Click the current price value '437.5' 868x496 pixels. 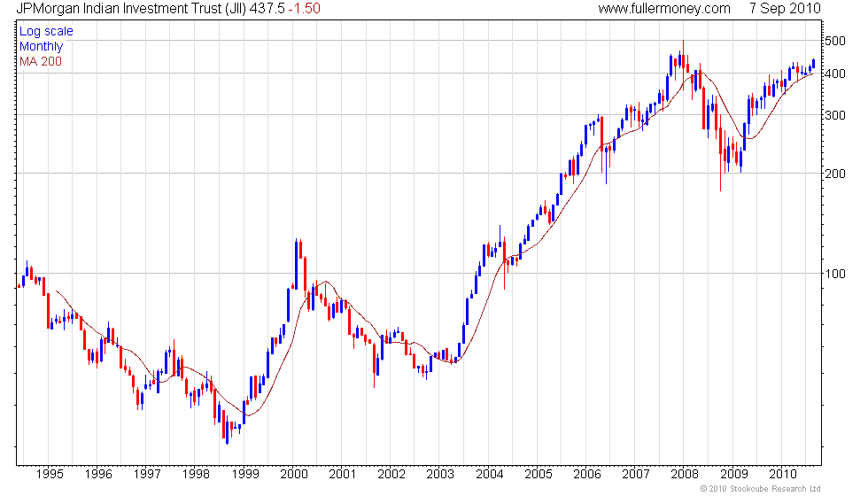click(x=267, y=8)
